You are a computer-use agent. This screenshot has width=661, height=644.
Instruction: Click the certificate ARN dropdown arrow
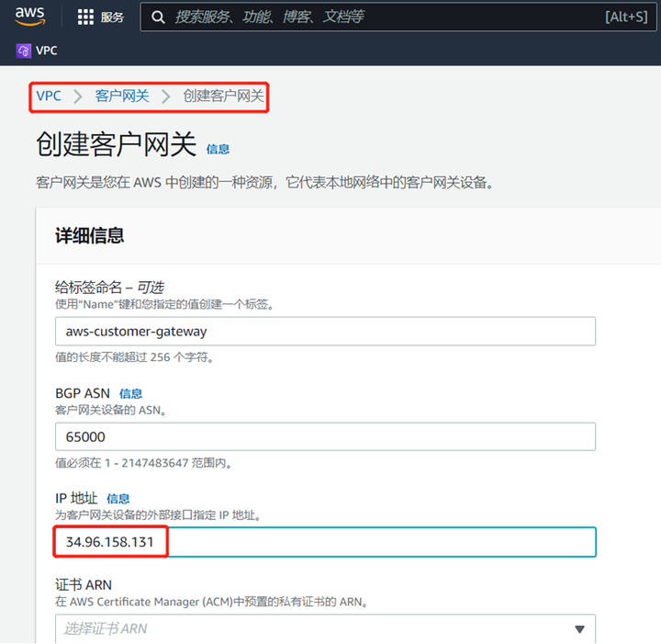[x=579, y=629]
